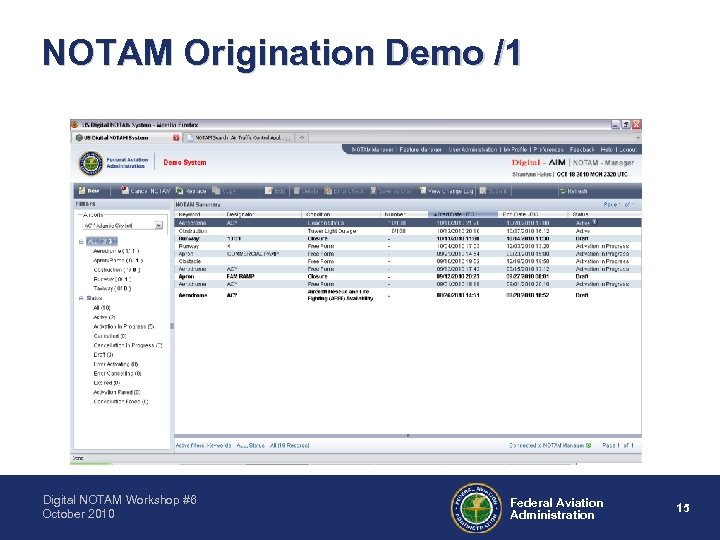Open User Administration in top navigation

coord(472,149)
